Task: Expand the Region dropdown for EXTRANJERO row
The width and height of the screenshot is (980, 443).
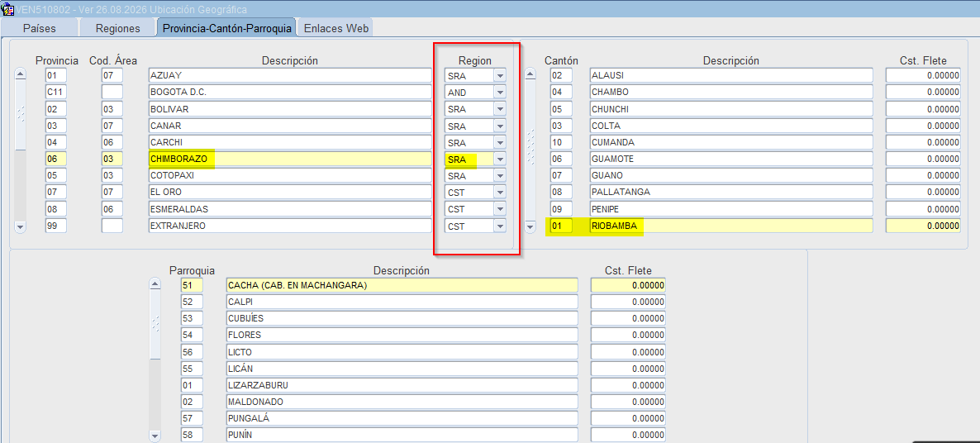Action: 499,226
